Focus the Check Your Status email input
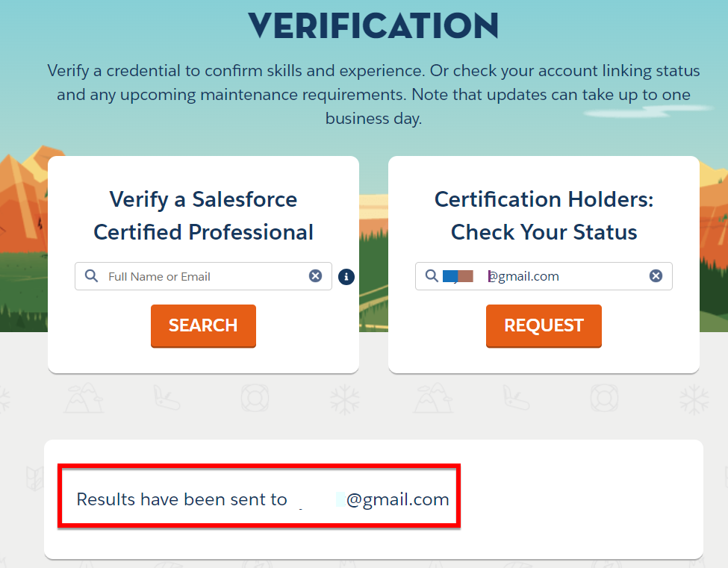728x568 pixels. (544, 276)
